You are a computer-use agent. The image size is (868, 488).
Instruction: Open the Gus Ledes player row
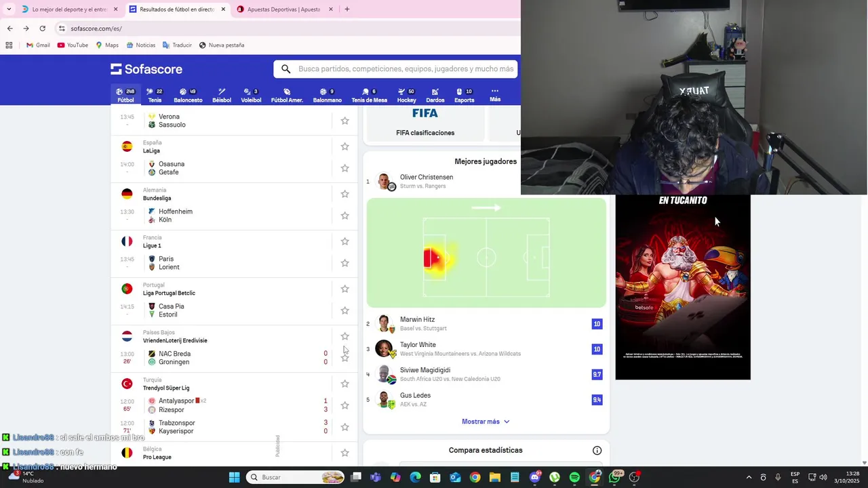click(x=486, y=400)
